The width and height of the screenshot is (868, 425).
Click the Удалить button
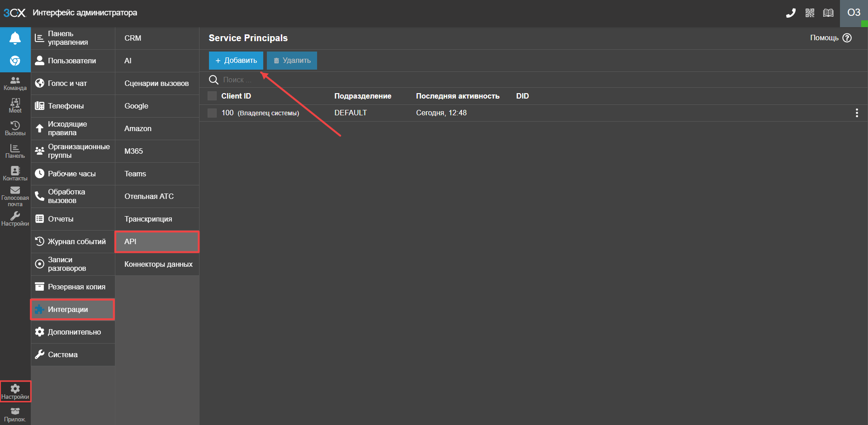point(292,61)
